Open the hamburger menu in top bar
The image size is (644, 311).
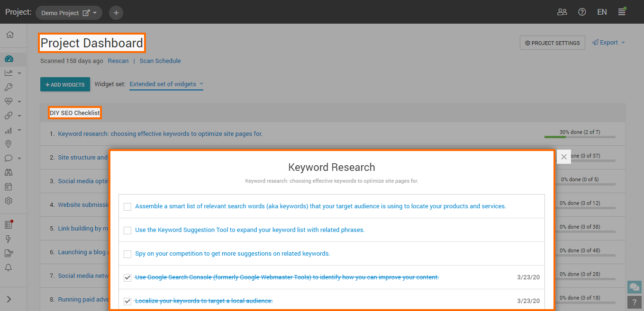click(x=622, y=12)
